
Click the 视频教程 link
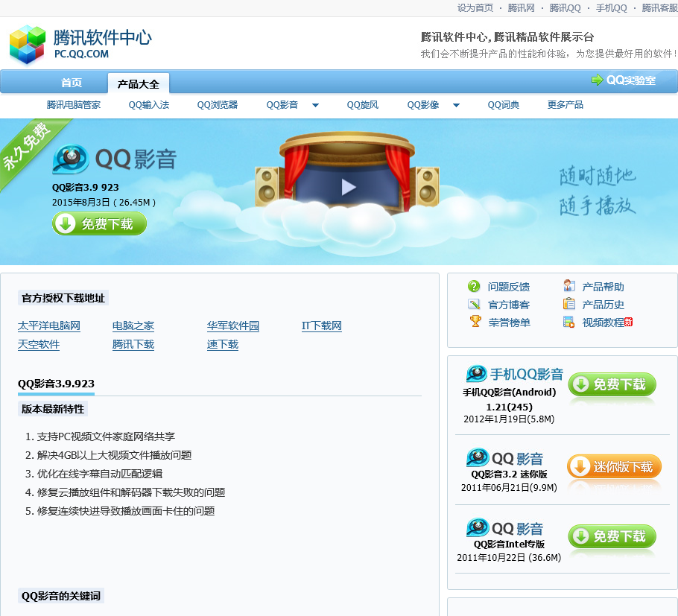pos(603,322)
